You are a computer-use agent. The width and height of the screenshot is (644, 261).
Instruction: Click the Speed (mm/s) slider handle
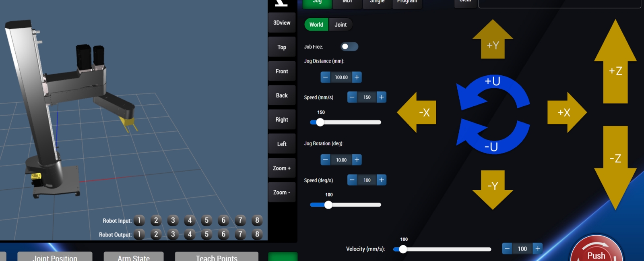pyautogui.click(x=320, y=122)
